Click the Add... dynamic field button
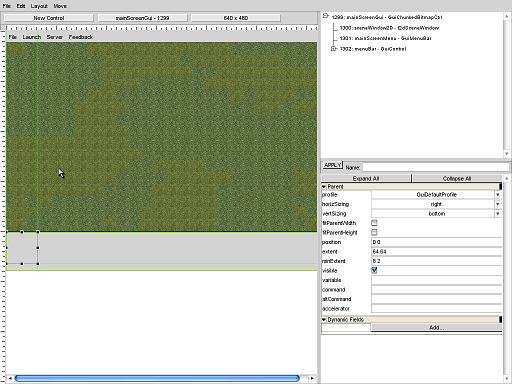512x384 pixels. point(436,327)
